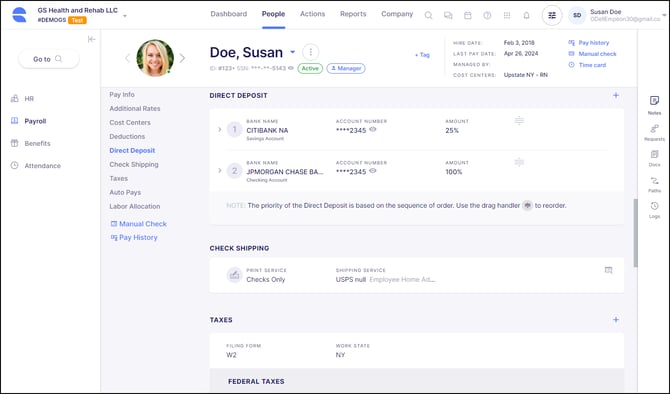Click the notification bell icon
The height and width of the screenshot is (394, 670).
pyautogui.click(x=526, y=15)
